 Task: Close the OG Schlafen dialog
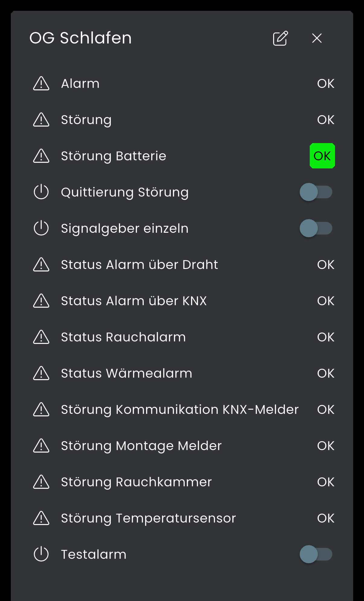(317, 38)
